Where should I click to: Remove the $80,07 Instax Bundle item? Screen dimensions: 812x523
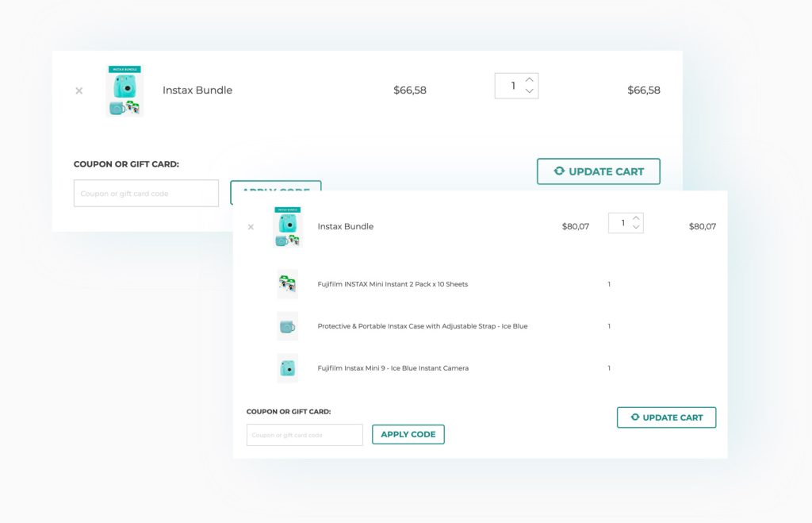(x=251, y=226)
